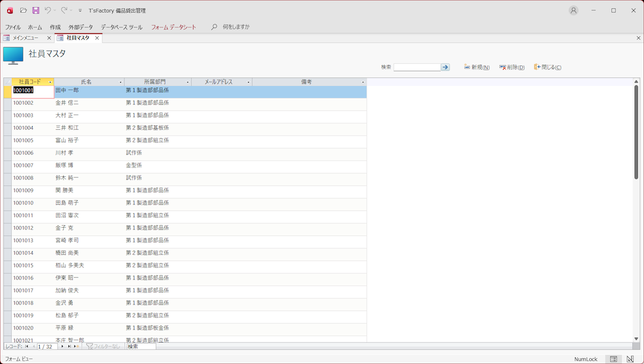
Task: Click the blue search arrow button
Action: point(445,67)
